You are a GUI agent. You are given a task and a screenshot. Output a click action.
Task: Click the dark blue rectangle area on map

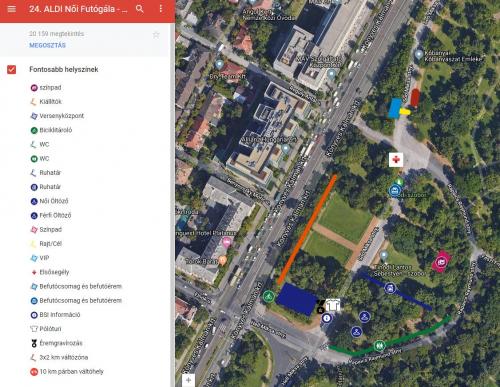pos(297,299)
